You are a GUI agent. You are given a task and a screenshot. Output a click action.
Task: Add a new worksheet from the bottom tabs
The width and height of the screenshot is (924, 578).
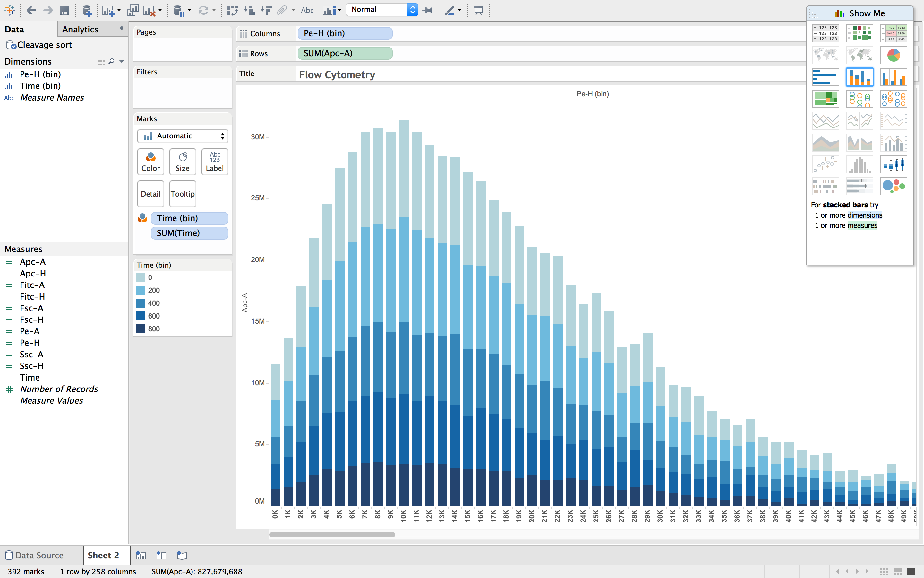coord(141,555)
